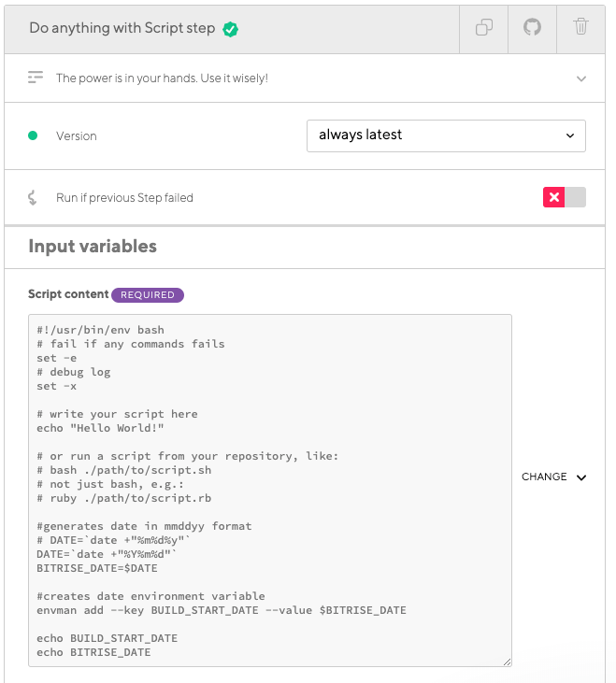Viewport: 616px width, 683px height.
Task: Click the green verified badge icon
Action: tap(230, 29)
